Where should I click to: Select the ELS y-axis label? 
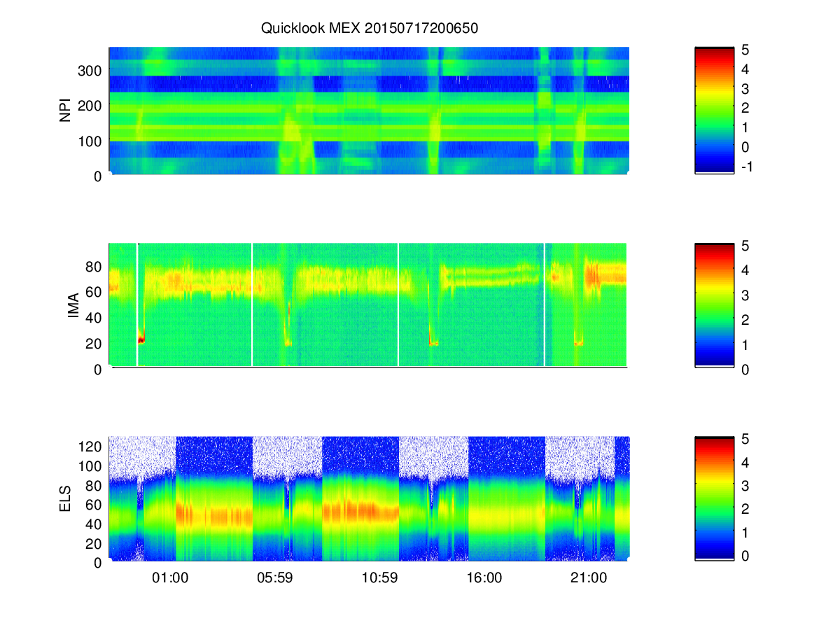click(x=66, y=499)
